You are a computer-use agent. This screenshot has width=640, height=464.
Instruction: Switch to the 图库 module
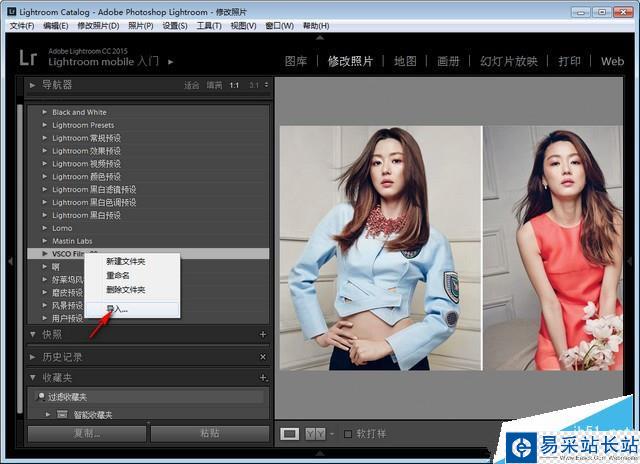(296, 61)
